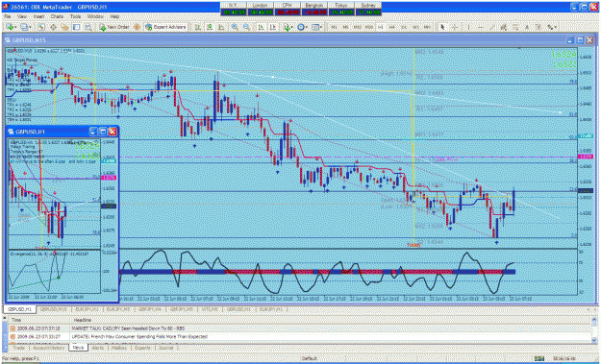Select the W1 timeframe
Image resolution: width=601 pixels, height=364 pixels.
(x=415, y=27)
